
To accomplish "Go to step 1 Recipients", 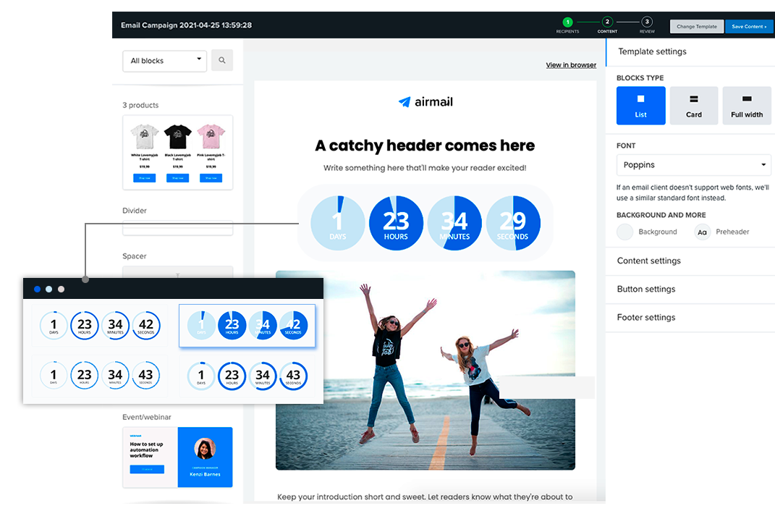I will click(x=567, y=22).
